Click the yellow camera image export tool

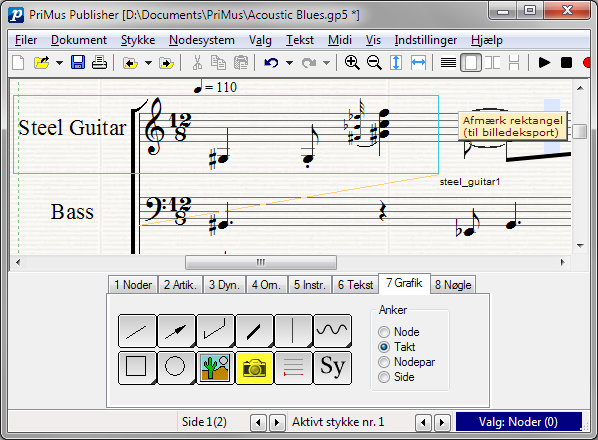[254, 368]
